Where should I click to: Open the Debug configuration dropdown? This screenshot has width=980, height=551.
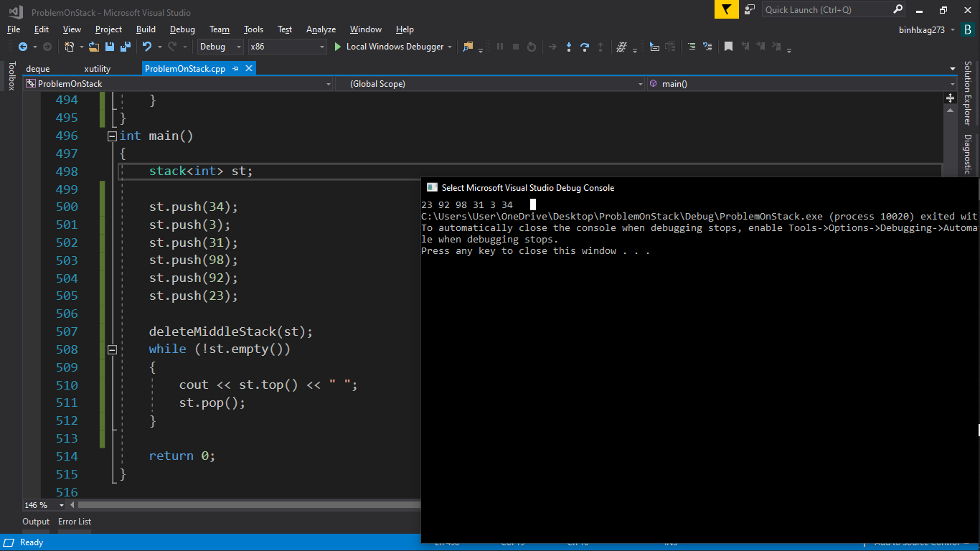[x=221, y=47]
